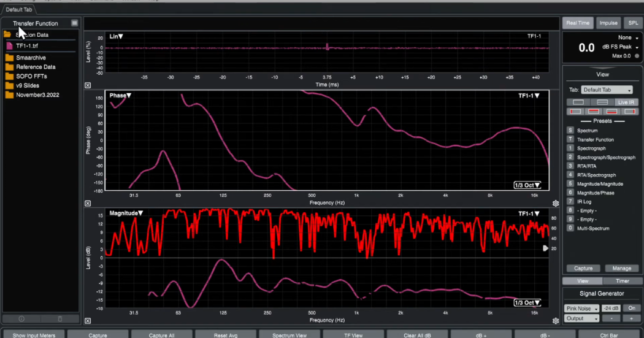Image resolution: width=644 pixels, height=338 pixels.
Task: Click the T preset key icon
Action: (x=570, y=139)
